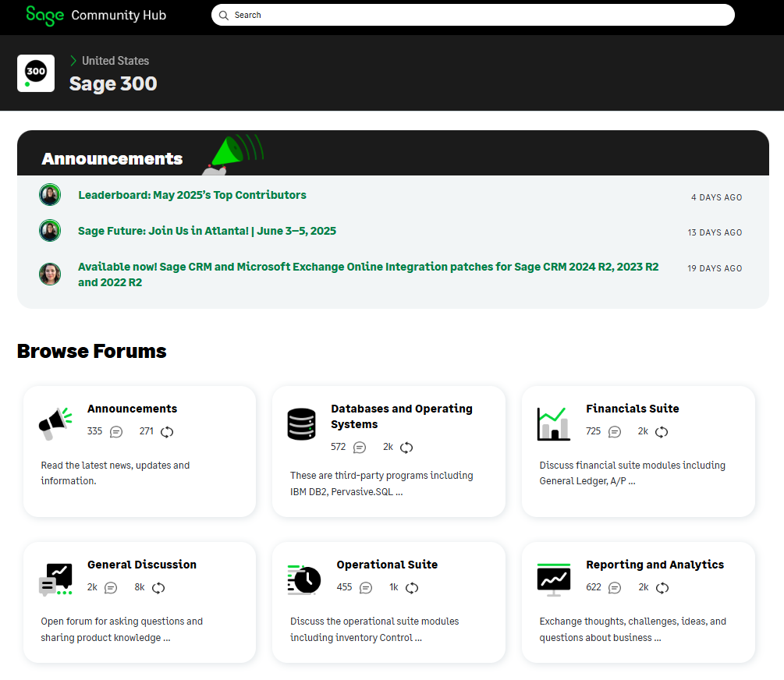
Task: Open Databases and Operating Systems forum
Action: [x=402, y=416]
